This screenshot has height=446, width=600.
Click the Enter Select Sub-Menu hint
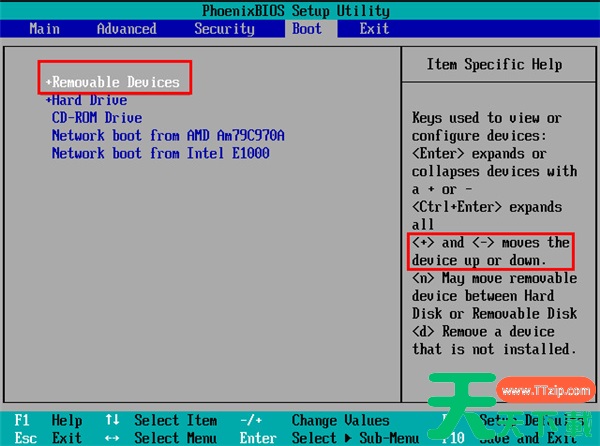(x=329, y=438)
